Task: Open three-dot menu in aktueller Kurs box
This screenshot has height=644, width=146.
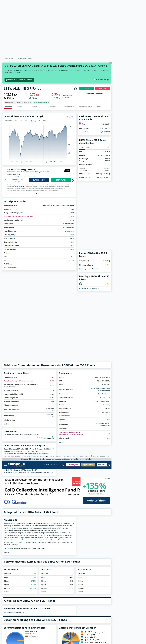Action: click(x=108, y=147)
